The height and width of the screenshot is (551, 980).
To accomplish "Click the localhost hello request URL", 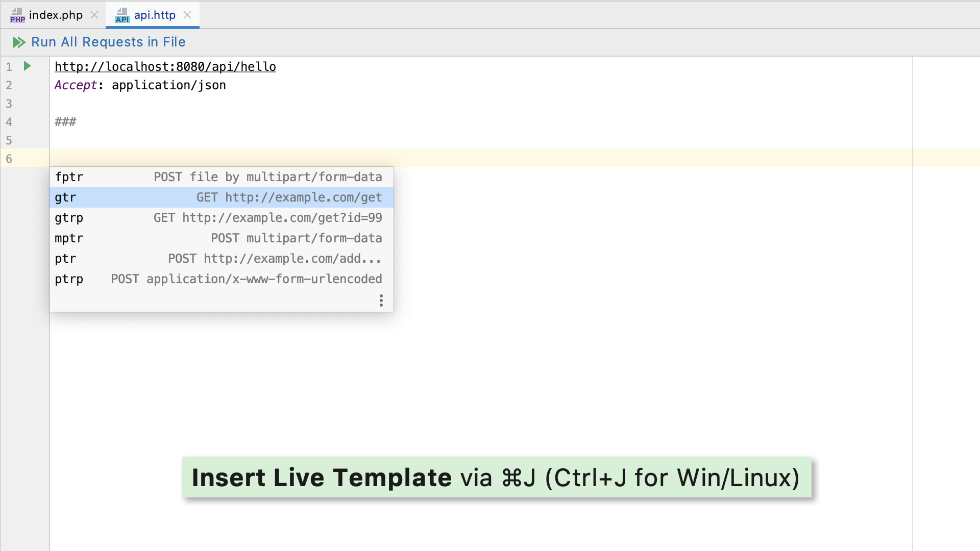I will tap(164, 66).
